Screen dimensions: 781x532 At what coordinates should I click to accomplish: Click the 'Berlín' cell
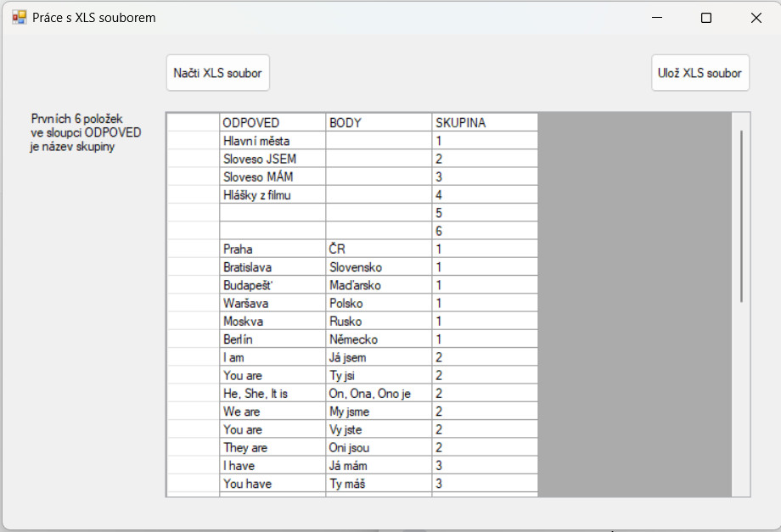(x=273, y=339)
